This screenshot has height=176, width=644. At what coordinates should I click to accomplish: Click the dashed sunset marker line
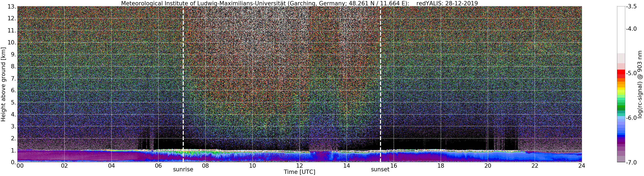[380, 84]
